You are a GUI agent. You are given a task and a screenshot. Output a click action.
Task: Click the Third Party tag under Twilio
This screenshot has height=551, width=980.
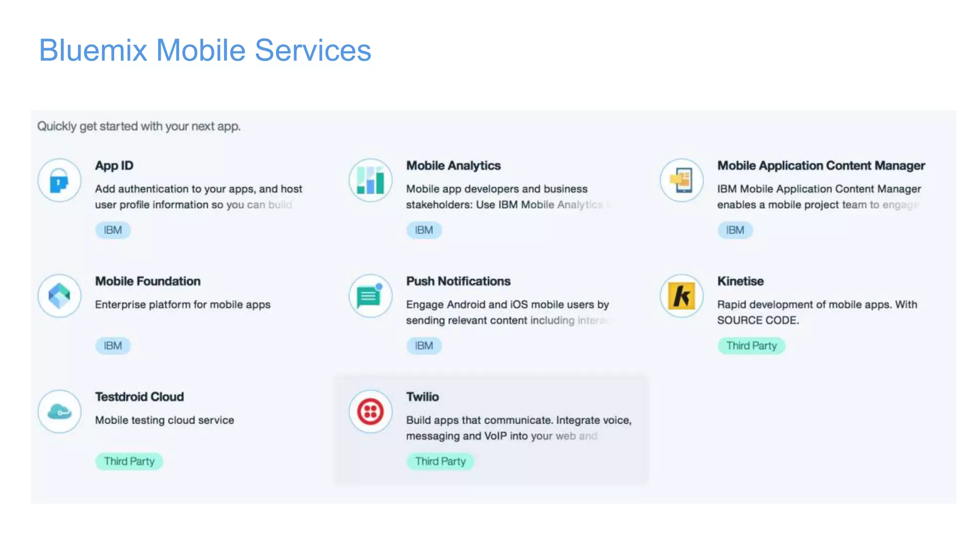(x=440, y=462)
